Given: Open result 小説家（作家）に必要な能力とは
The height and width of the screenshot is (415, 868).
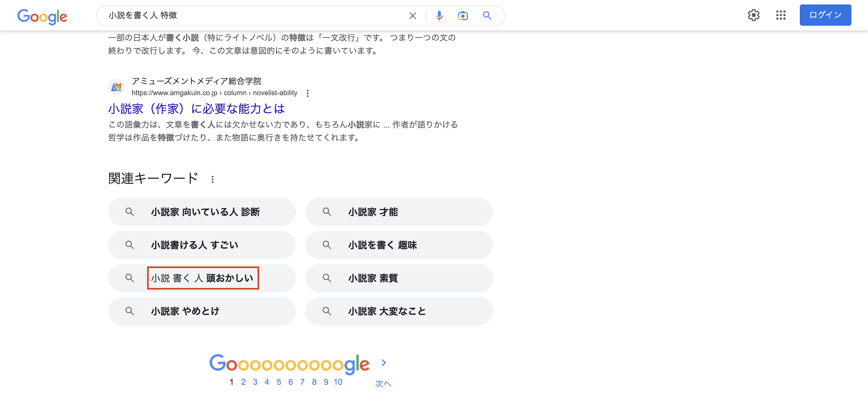Looking at the screenshot, I should tap(196, 109).
